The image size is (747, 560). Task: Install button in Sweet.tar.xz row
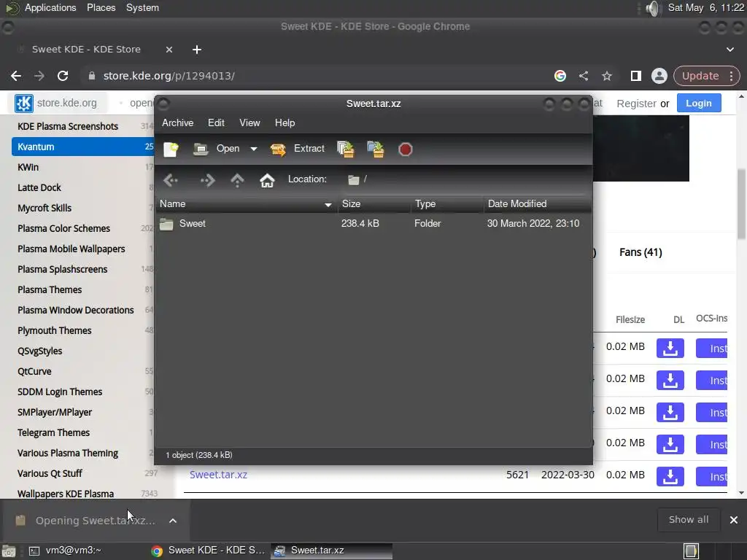click(712, 476)
